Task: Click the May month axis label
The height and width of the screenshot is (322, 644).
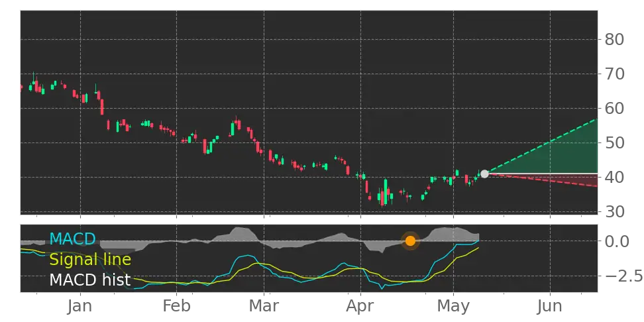Action: point(453,306)
